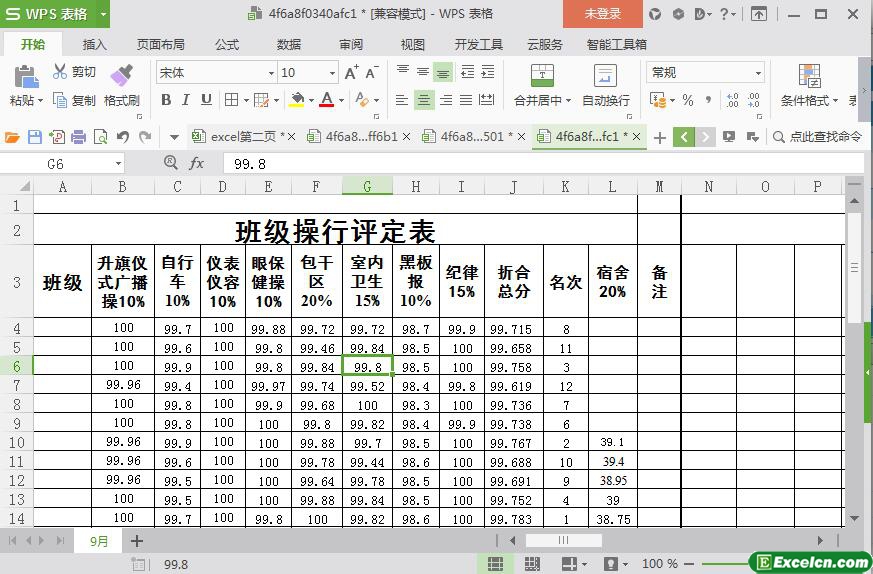This screenshot has height=574, width=873.
Task: Open the Name Box dropdown arrow
Action: click(x=118, y=163)
